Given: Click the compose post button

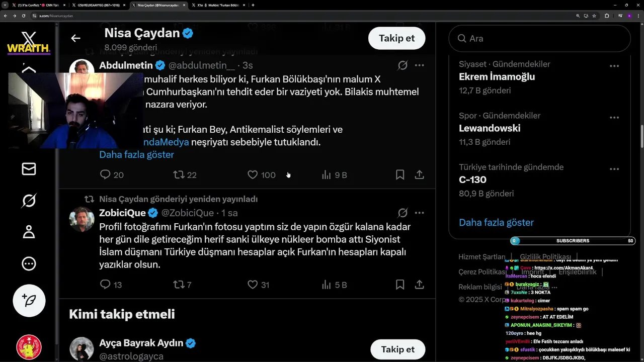Looking at the screenshot, I should click(29, 300).
